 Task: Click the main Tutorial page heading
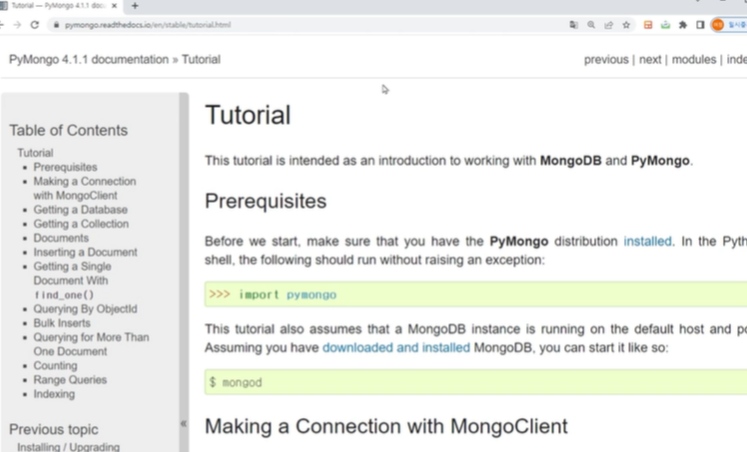(x=248, y=115)
